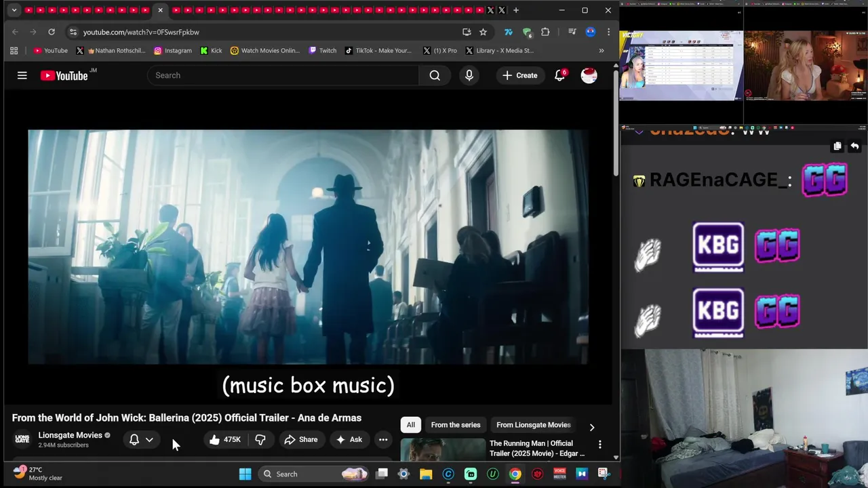The image size is (868, 488).
Task: Click the YouTube search magnifier button
Action: pos(435,75)
